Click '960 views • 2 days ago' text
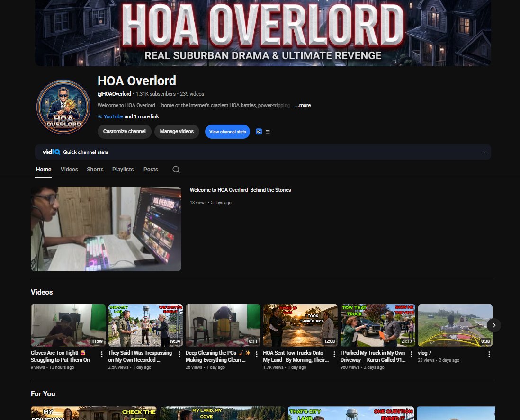Image resolution: width=520 pixels, height=420 pixels. point(362,367)
